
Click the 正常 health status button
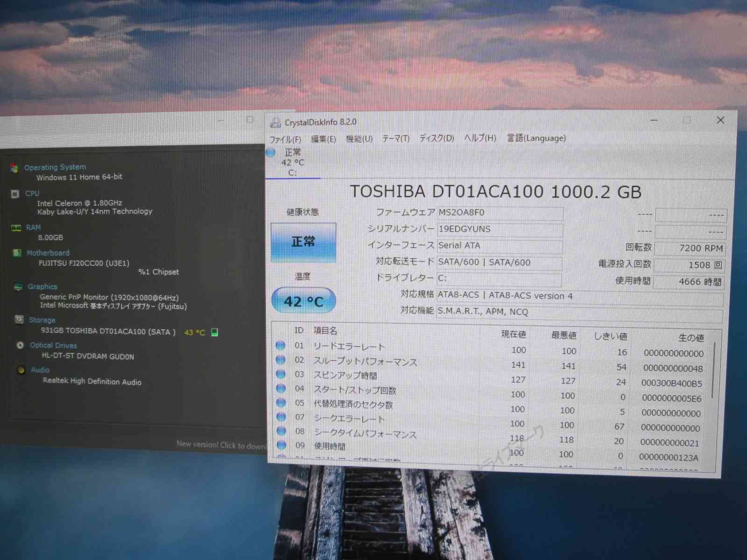pyautogui.click(x=303, y=242)
